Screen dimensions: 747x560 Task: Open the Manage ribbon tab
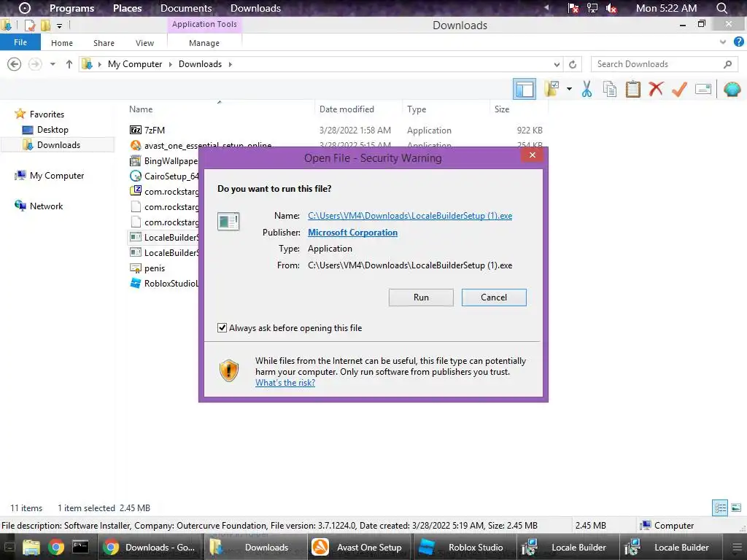click(204, 43)
